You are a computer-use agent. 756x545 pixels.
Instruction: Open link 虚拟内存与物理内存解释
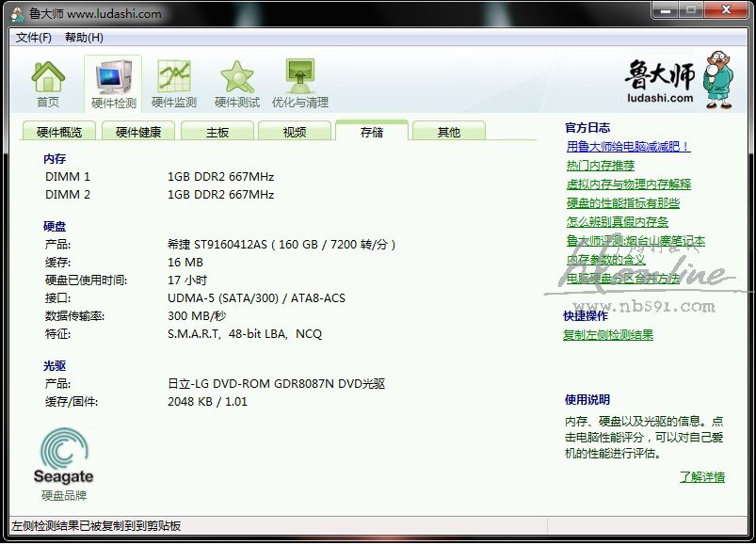[x=629, y=184]
